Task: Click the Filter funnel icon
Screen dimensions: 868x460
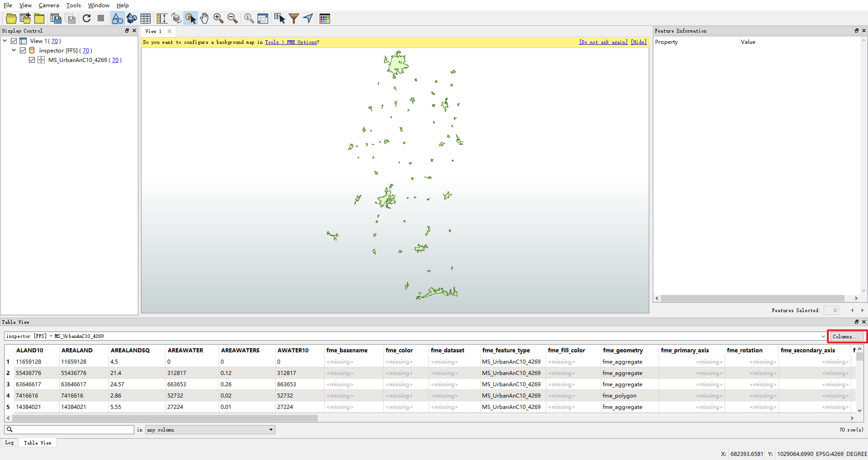Action: point(294,19)
